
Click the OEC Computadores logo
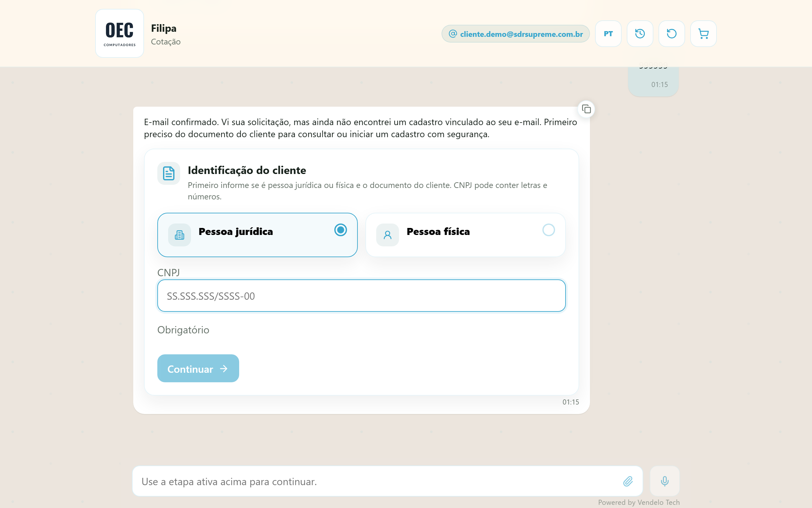120,33
